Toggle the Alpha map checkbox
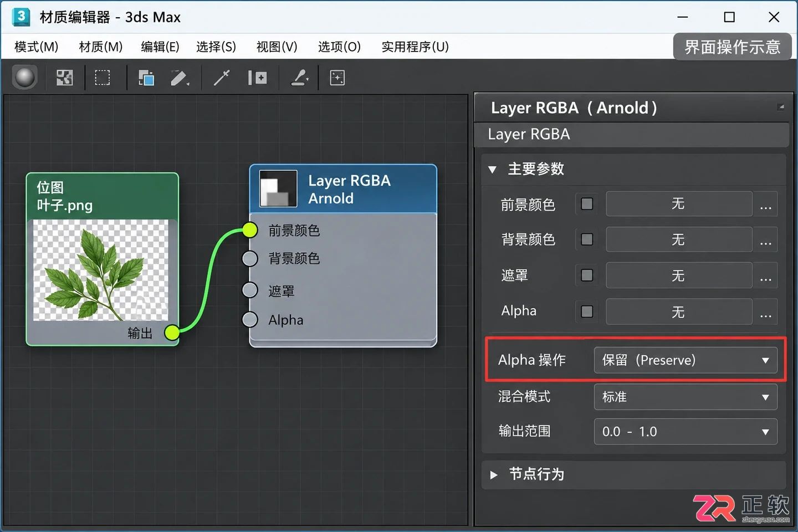Viewport: 798px width, 532px height. (x=587, y=311)
